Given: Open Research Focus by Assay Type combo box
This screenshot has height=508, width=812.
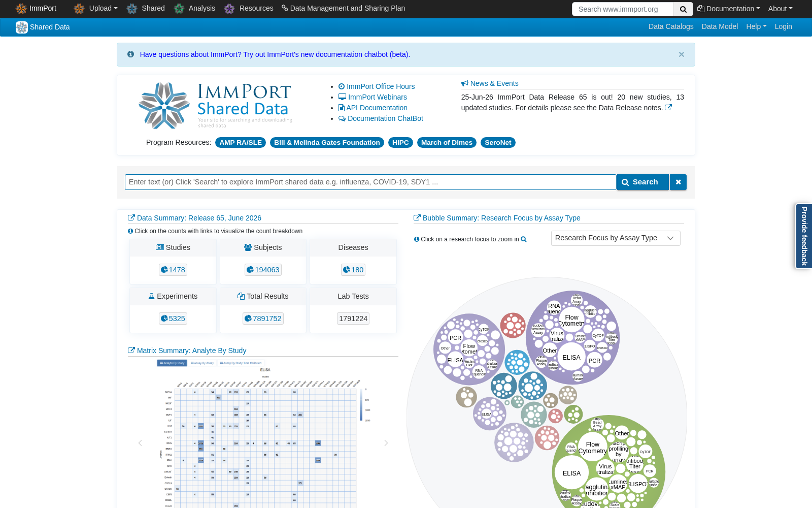Looking at the screenshot, I should click(x=616, y=238).
